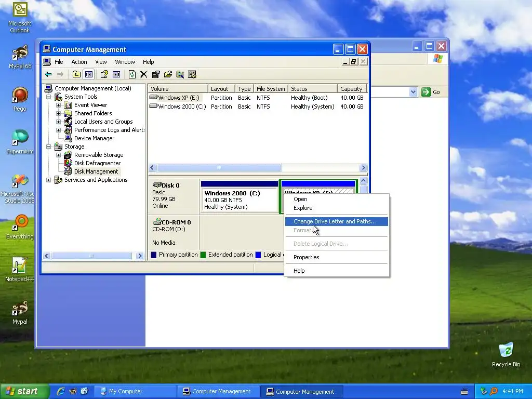The width and height of the screenshot is (532, 399).
Task: Click the Layout column header
Action: tap(221, 88)
